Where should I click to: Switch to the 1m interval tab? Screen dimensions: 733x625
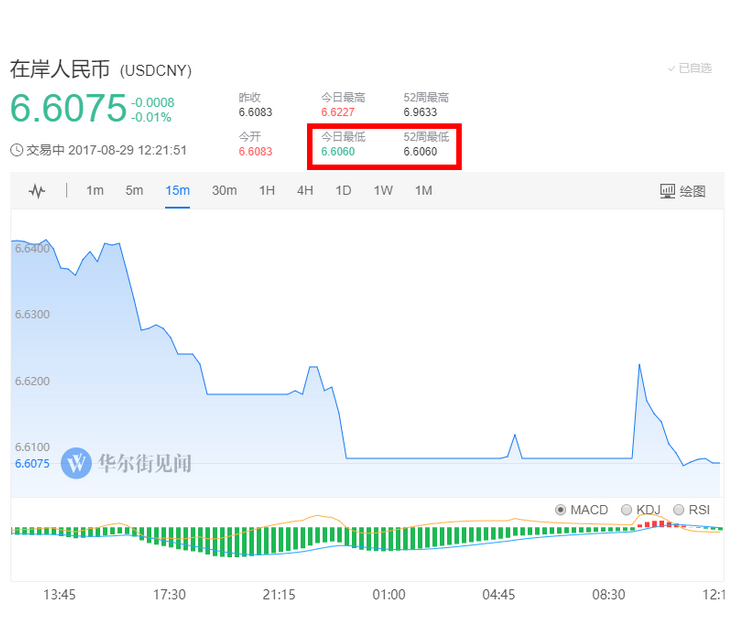coord(95,191)
